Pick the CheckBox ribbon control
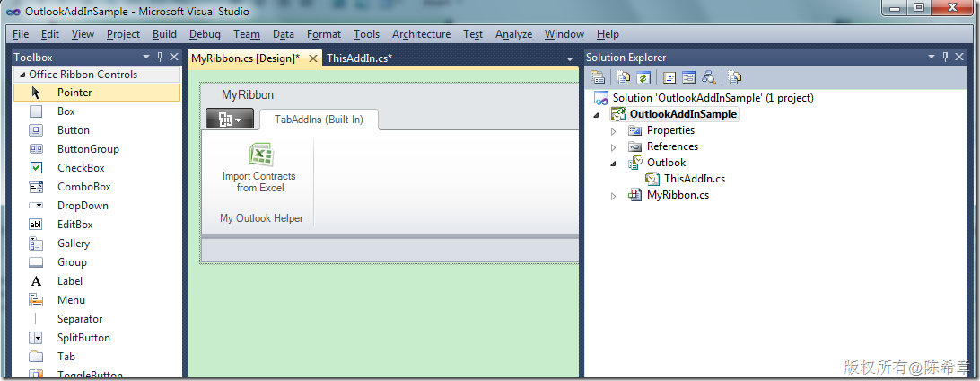This screenshot has width=980, height=381. coord(96,168)
